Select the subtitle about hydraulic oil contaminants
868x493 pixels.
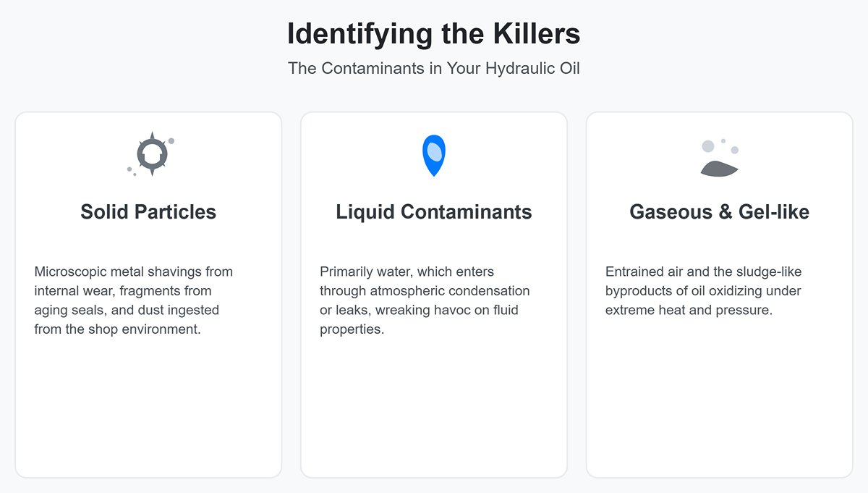click(434, 68)
